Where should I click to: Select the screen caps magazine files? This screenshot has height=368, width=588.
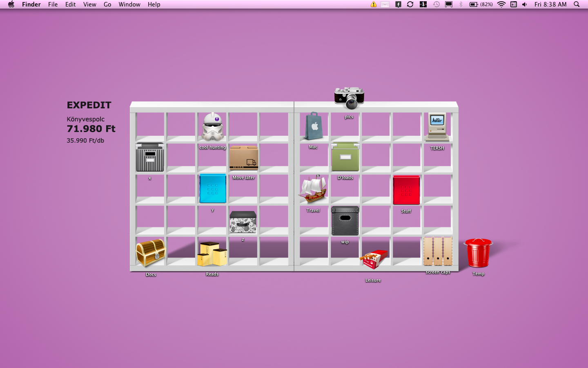click(x=438, y=251)
